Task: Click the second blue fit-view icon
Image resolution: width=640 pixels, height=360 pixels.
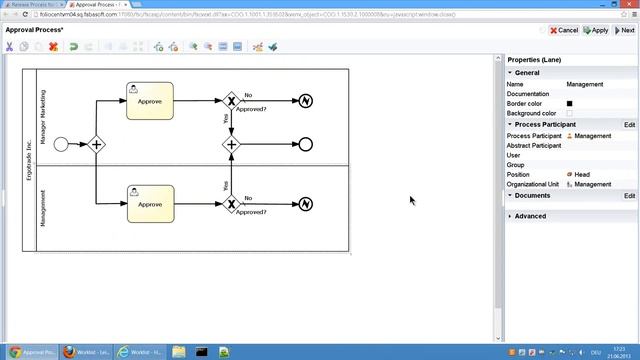Action: tap(238, 47)
